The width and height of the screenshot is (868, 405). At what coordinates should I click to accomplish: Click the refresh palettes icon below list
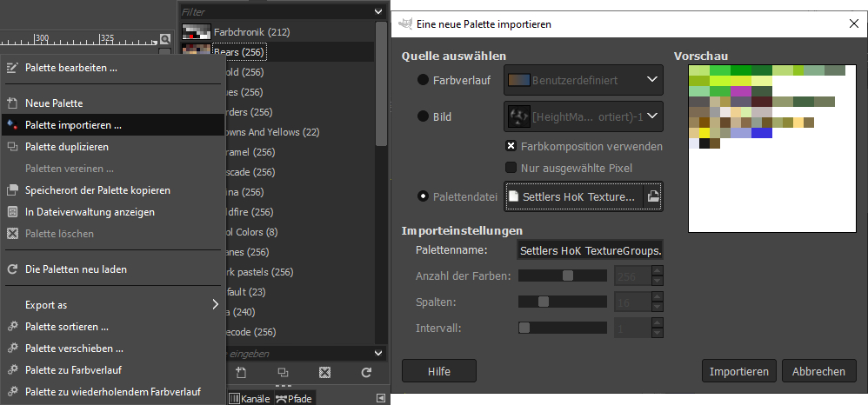[366, 373]
